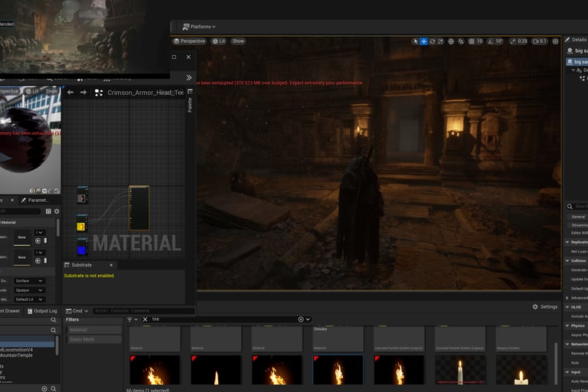
Task: Open the Perspective view mode dropdown
Action: tap(190, 41)
